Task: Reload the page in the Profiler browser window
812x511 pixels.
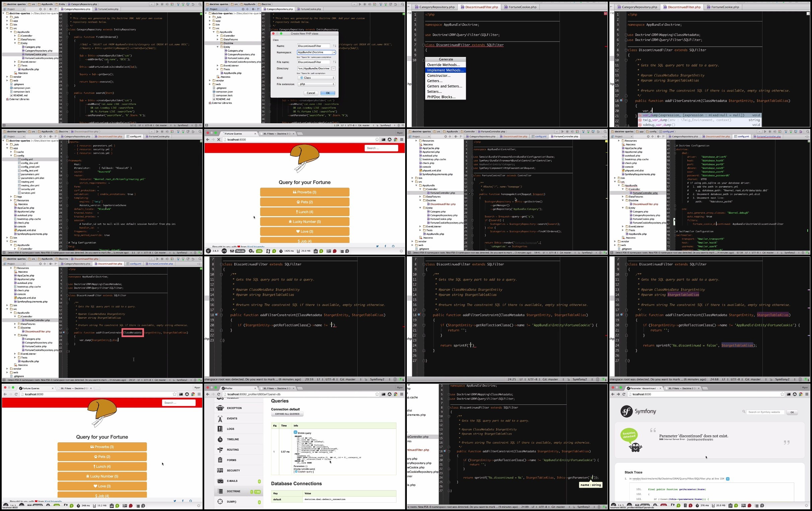Action: [219, 394]
